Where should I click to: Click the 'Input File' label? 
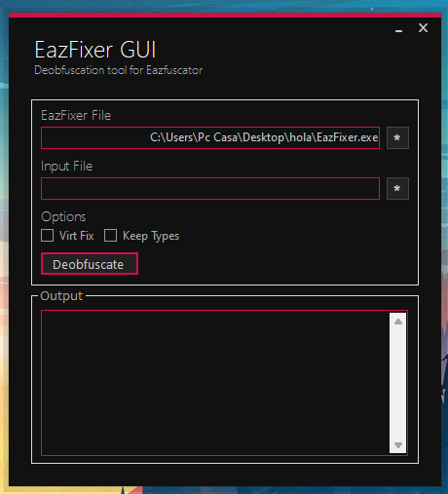pyautogui.click(x=67, y=167)
